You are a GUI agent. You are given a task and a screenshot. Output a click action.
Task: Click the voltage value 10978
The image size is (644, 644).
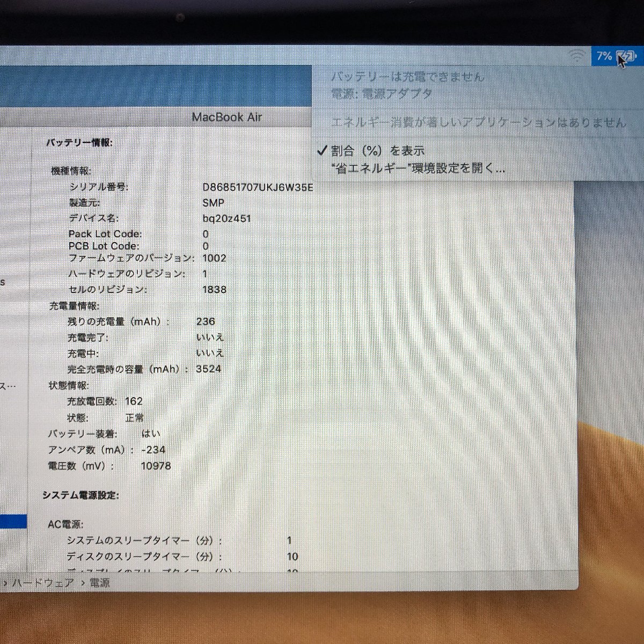click(156, 466)
